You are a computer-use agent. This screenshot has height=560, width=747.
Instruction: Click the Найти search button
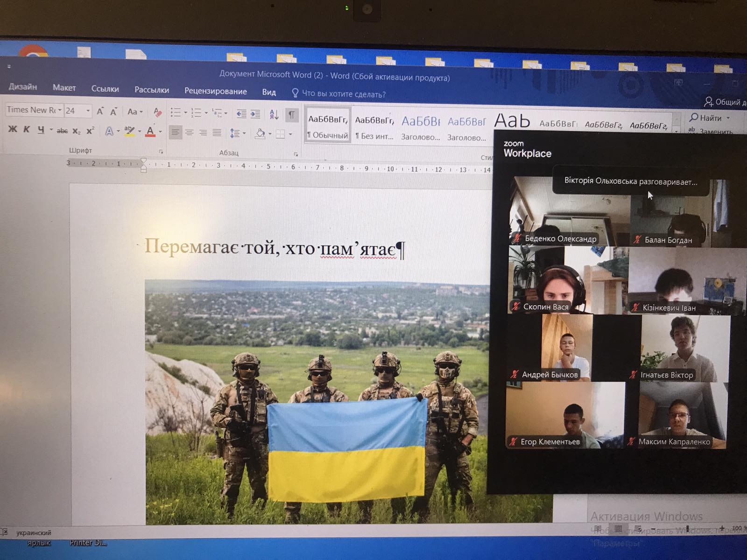click(x=709, y=118)
